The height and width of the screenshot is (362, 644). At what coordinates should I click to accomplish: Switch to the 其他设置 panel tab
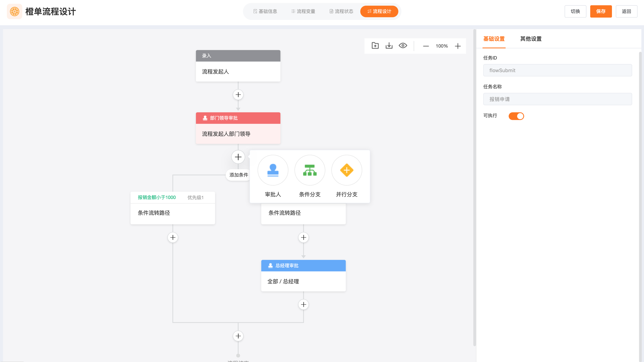[x=531, y=39]
